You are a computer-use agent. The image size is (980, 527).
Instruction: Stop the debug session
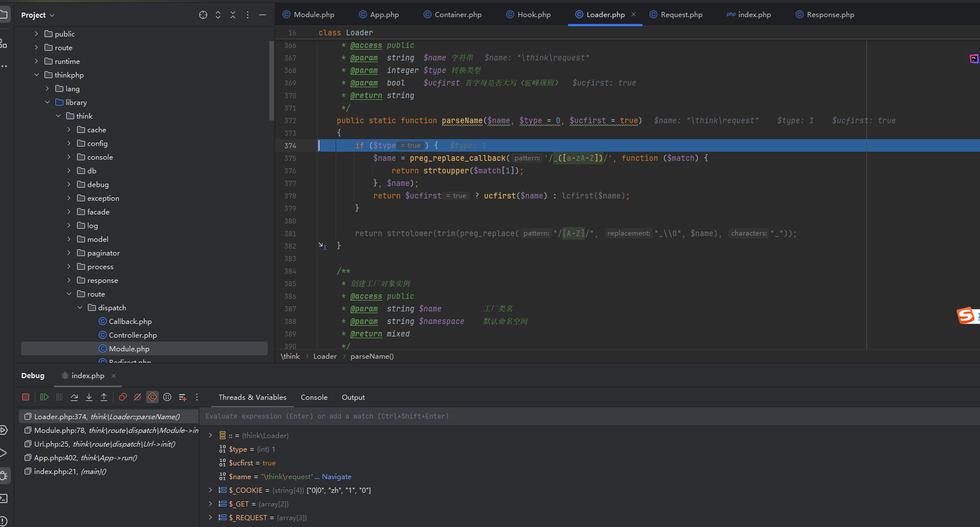point(26,397)
